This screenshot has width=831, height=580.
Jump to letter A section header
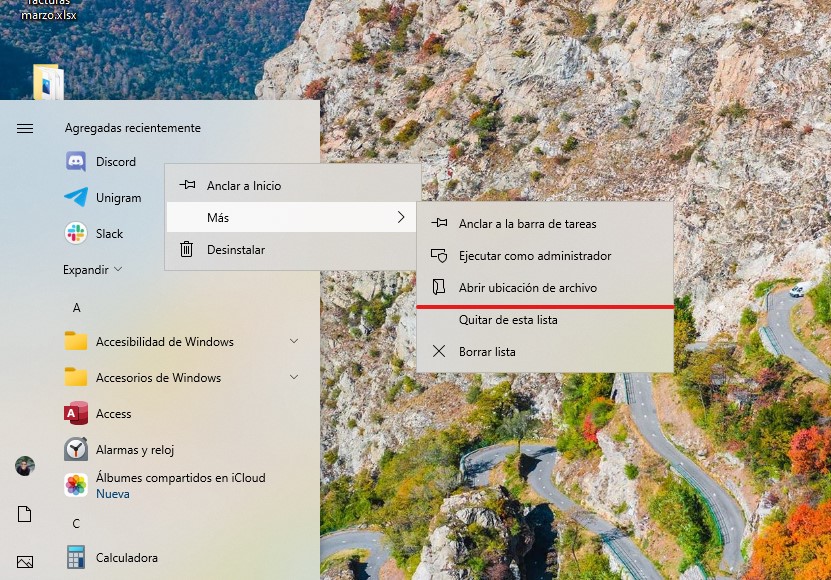[x=77, y=307]
